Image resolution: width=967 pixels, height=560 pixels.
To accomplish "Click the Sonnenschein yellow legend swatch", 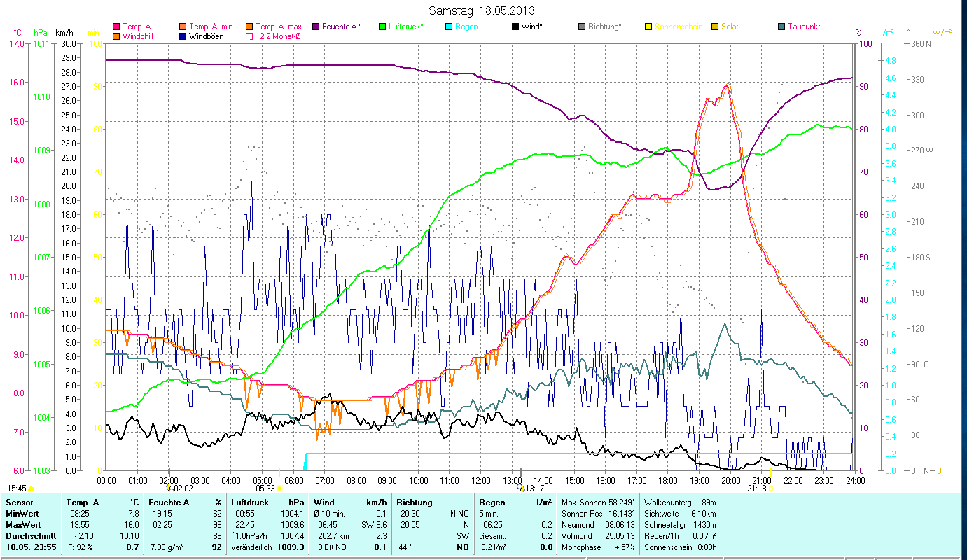I will pyautogui.click(x=649, y=27).
